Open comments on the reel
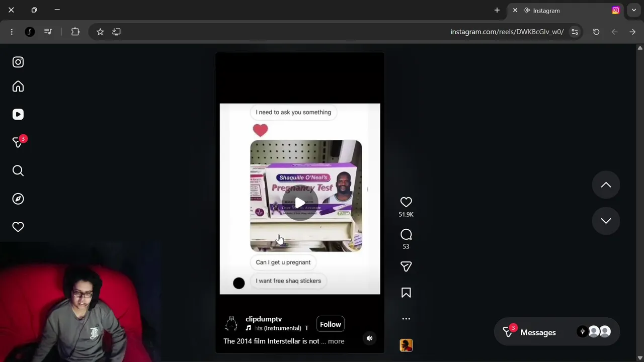This screenshot has width=644, height=362. coord(406,235)
